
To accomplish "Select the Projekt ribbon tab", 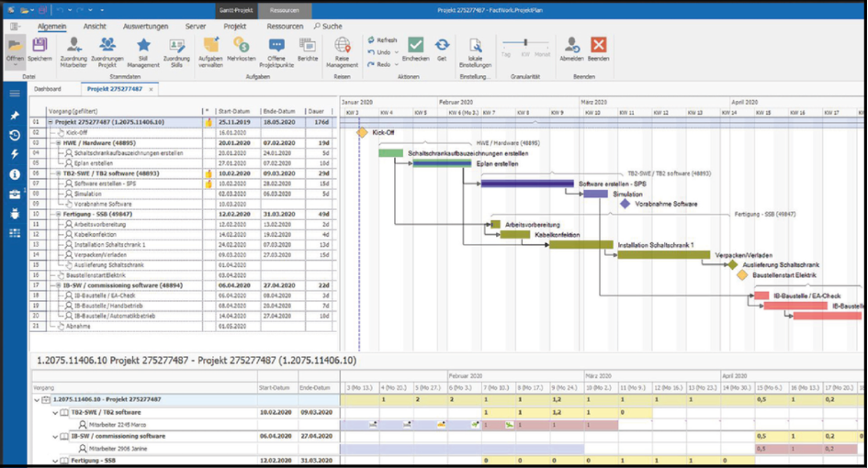I will pos(235,26).
